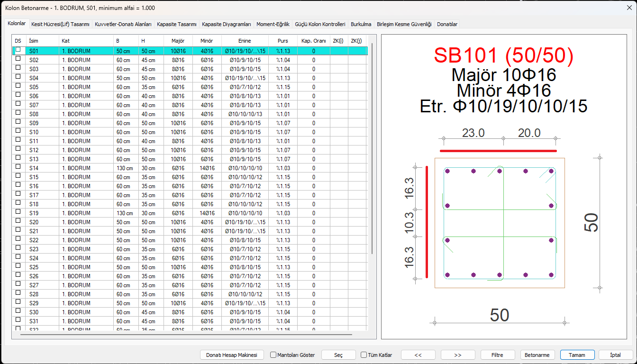Open Birleşim Kesme Güvenliği tab

(x=404, y=24)
